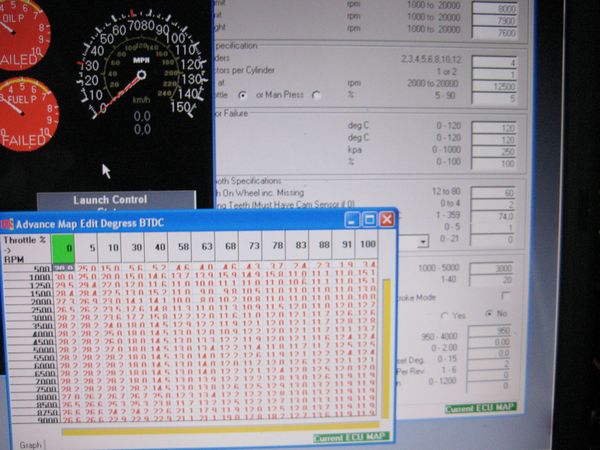Click the rpm field showing 7900
This screenshot has width=600, height=450.
pyautogui.click(x=495, y=20)
